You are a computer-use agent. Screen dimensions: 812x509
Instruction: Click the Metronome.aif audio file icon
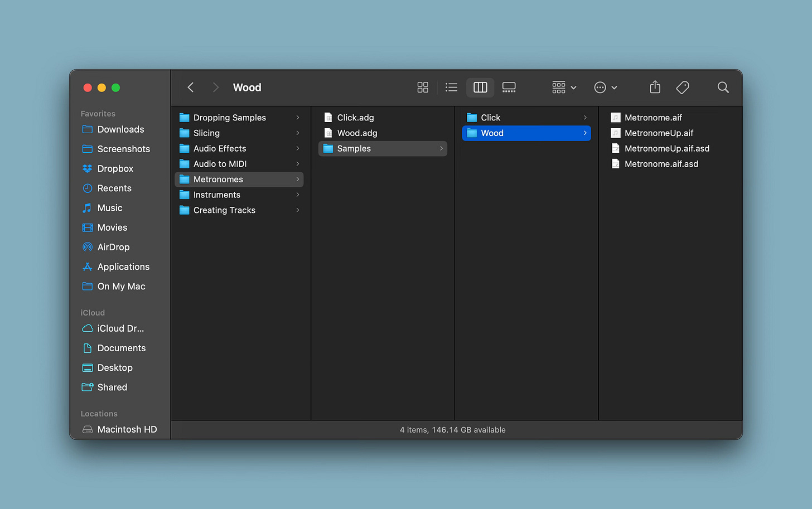coord(615,118)
